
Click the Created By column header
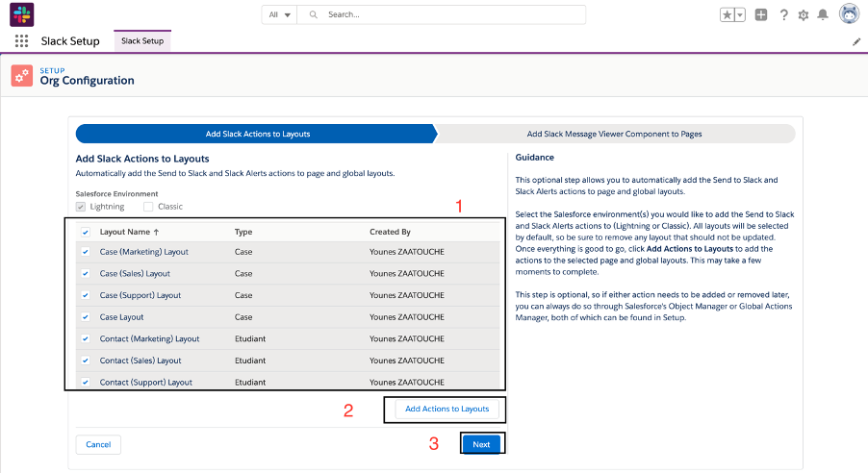pos(391,232)
